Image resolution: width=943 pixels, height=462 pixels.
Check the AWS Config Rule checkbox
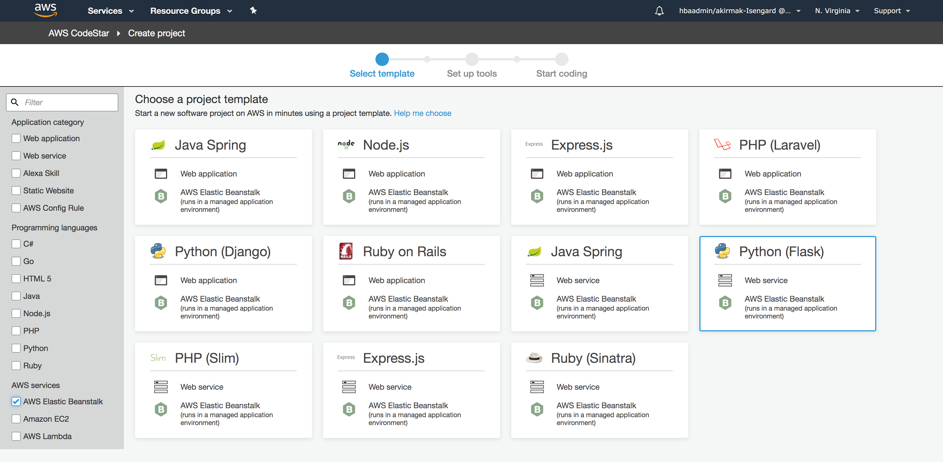(16, 208)
